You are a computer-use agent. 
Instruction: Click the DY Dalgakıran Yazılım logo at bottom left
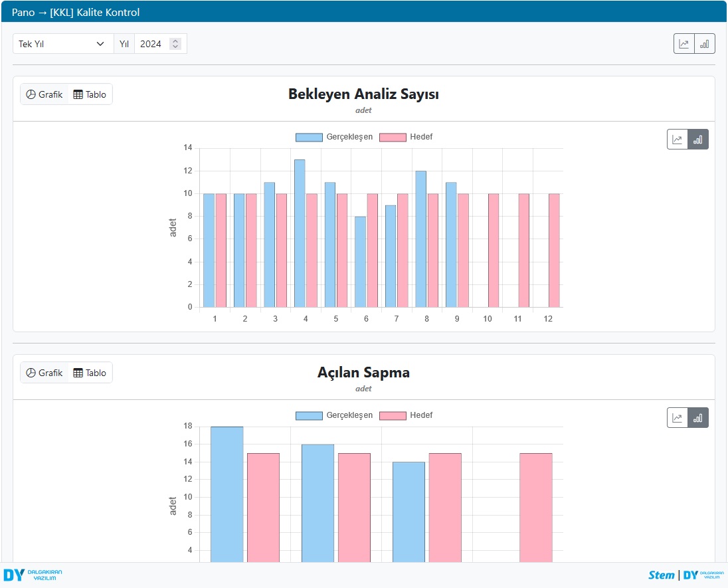coord(33,575)
